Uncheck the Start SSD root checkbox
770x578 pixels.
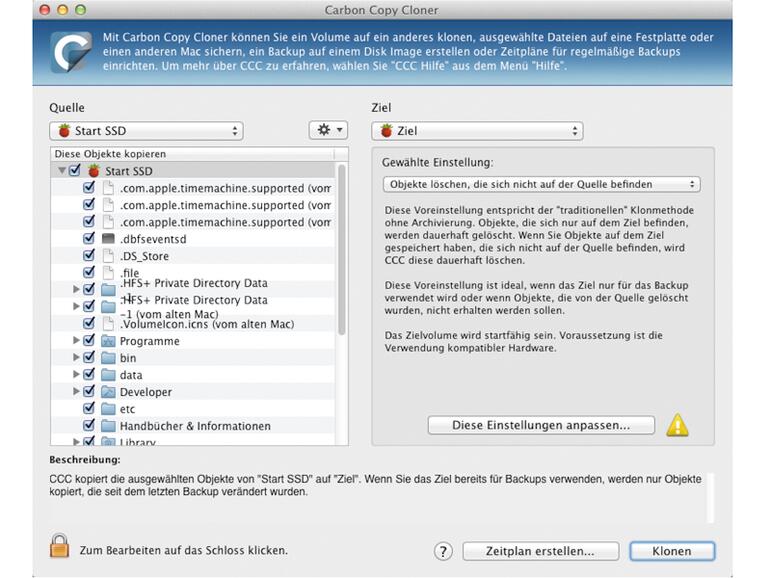coord(75,170)
